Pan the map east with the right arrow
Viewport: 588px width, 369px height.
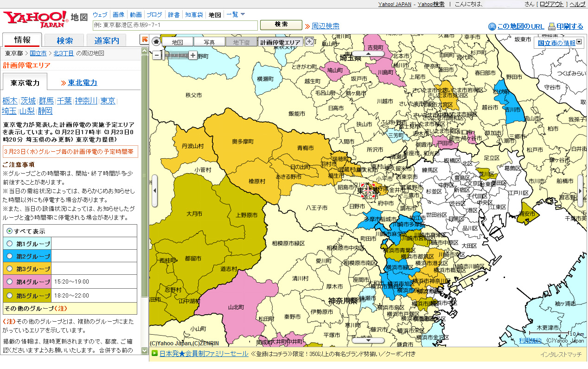pos(580,191)
